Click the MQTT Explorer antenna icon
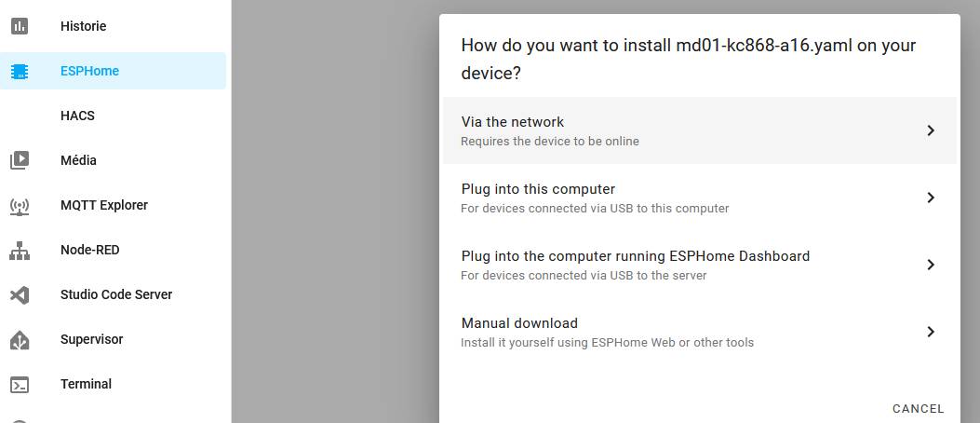Screen dimensions: 980x423 (20, 205)
